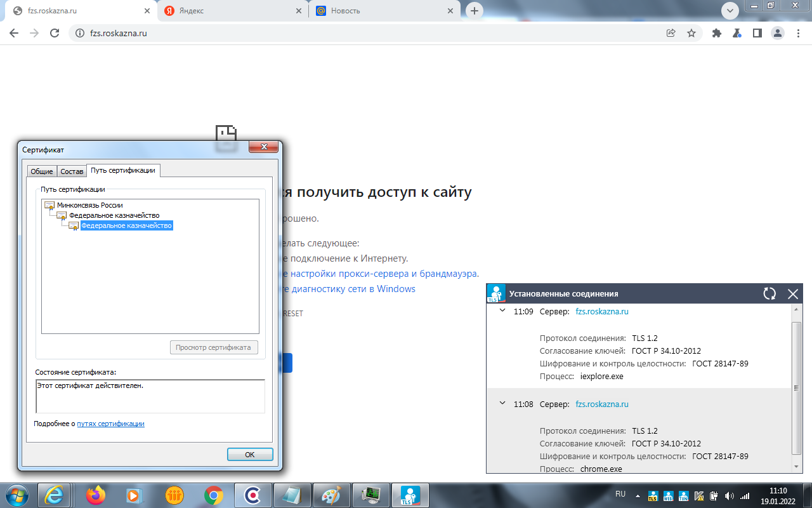Click the refresh icon in Установленные соединения
Viewport: 812px width, 508px height.
tap(769, 293)
